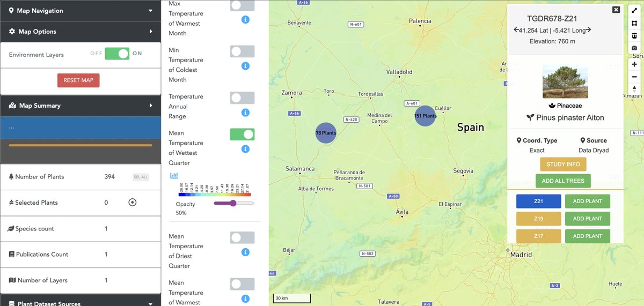
Task: Select the rectangle selection map tool
Action: tap(634, 23)
